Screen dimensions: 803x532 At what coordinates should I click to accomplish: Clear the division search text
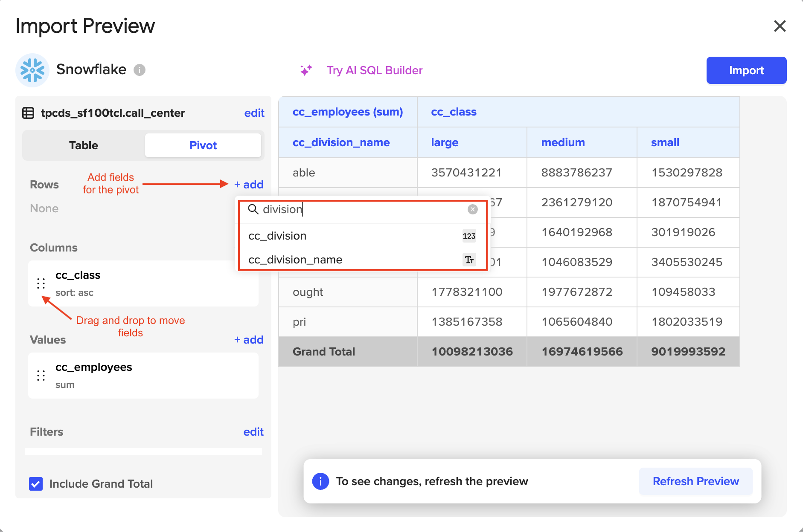(472, 209)
